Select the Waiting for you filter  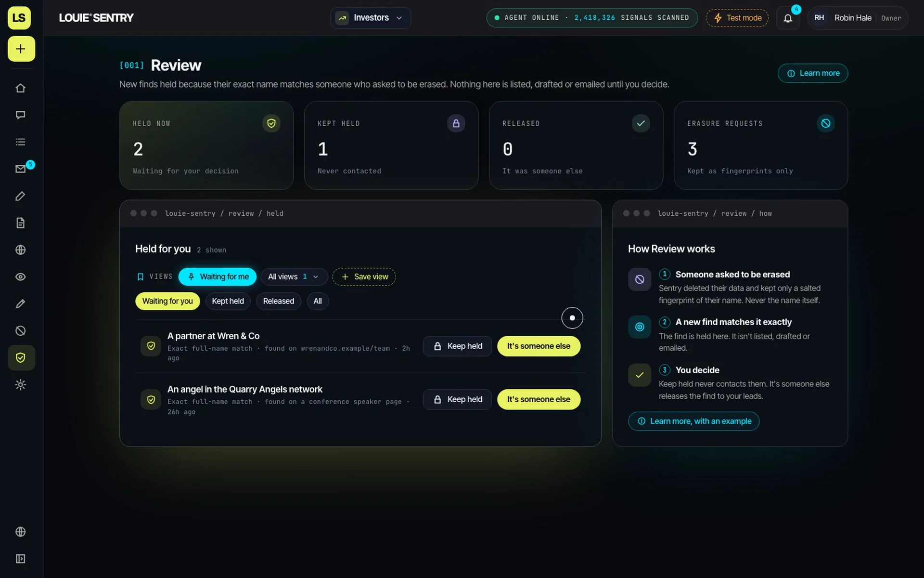167,301
